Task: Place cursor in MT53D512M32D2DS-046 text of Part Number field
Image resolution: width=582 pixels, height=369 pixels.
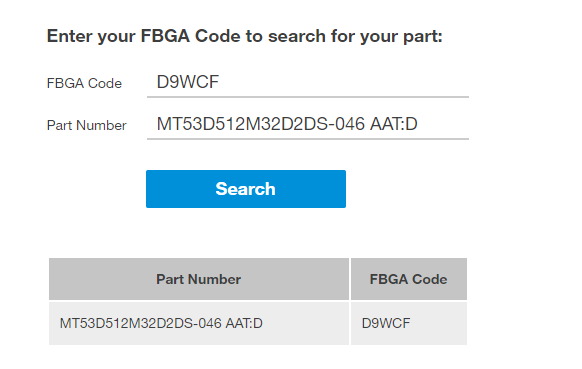Action: (261, 124)
